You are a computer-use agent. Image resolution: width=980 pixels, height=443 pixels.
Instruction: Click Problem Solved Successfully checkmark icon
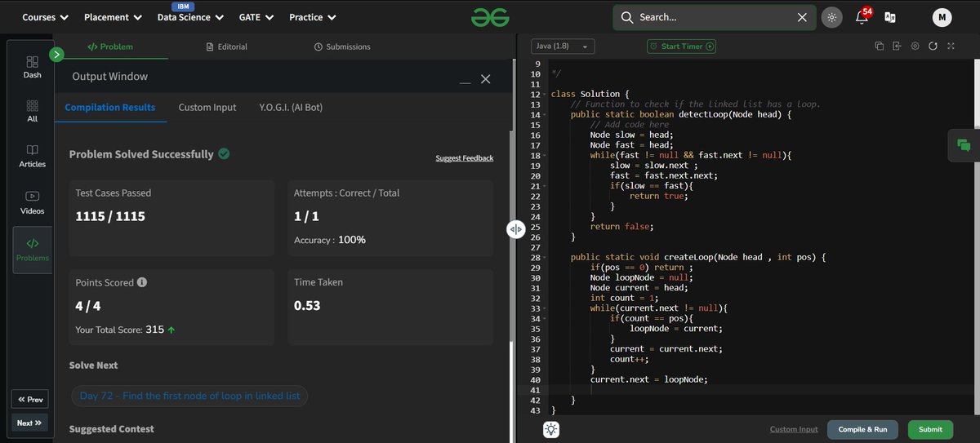[x=224, y=153]
